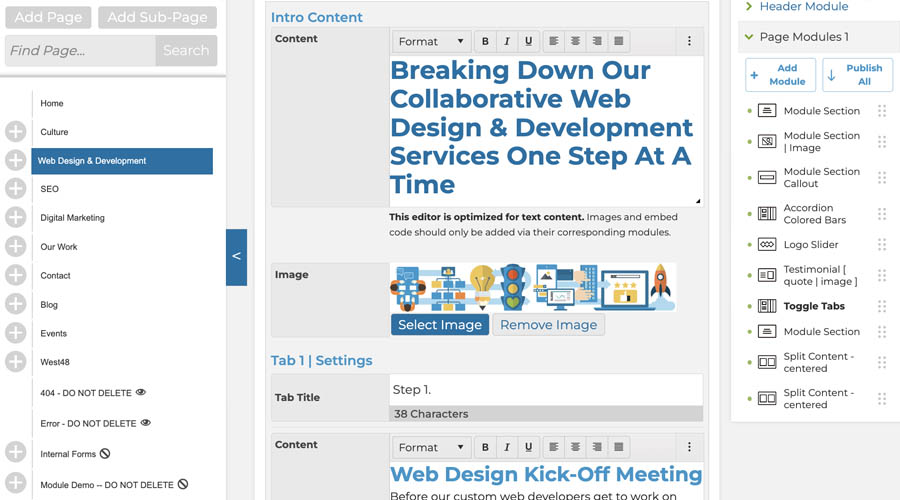Image resolution: width=900 pixels, height=500 pixels.
Task: Align left in Tab 1 content toolbar
Action: [x=554, y=447]
